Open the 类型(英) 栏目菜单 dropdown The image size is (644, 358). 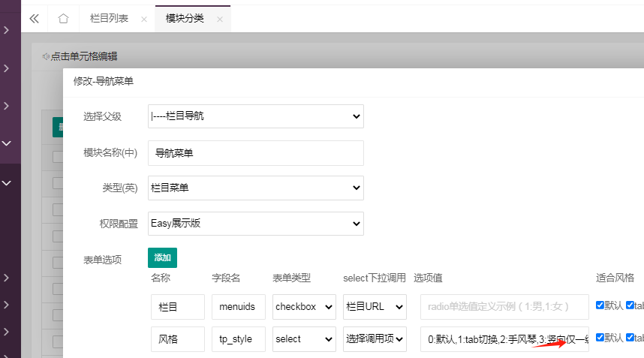255,188
